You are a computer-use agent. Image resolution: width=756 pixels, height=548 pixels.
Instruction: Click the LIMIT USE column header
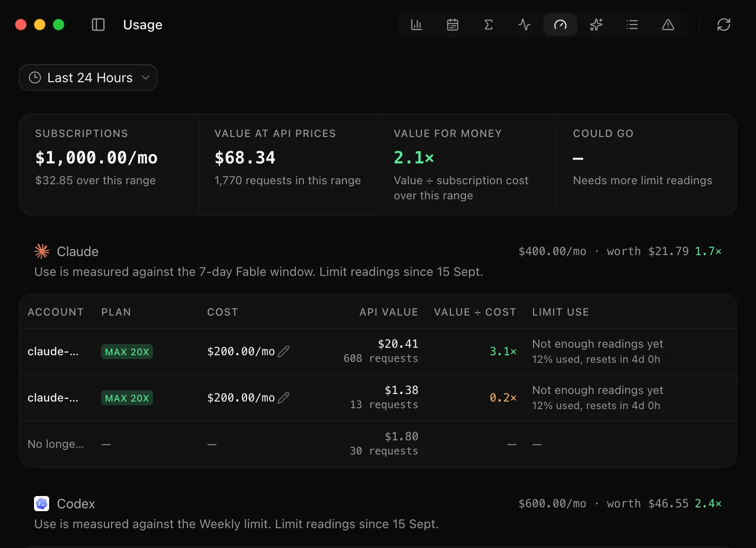[x=561, y=312]
